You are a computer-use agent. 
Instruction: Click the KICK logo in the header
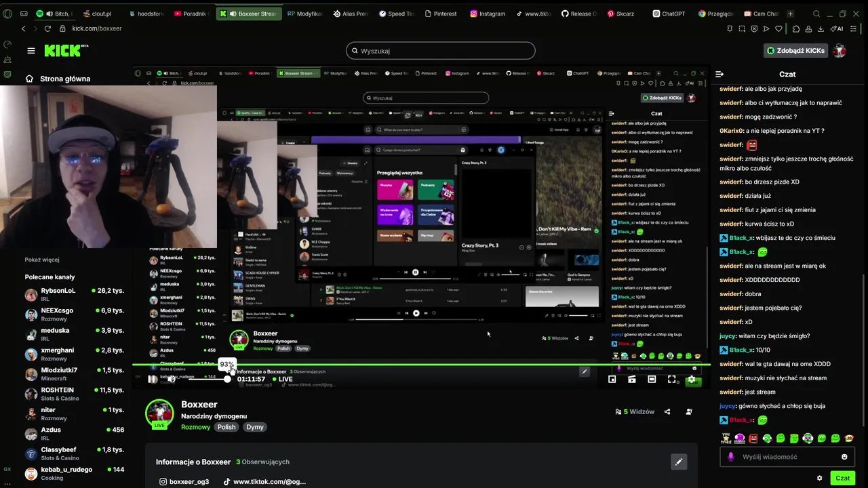coord(66,50)
